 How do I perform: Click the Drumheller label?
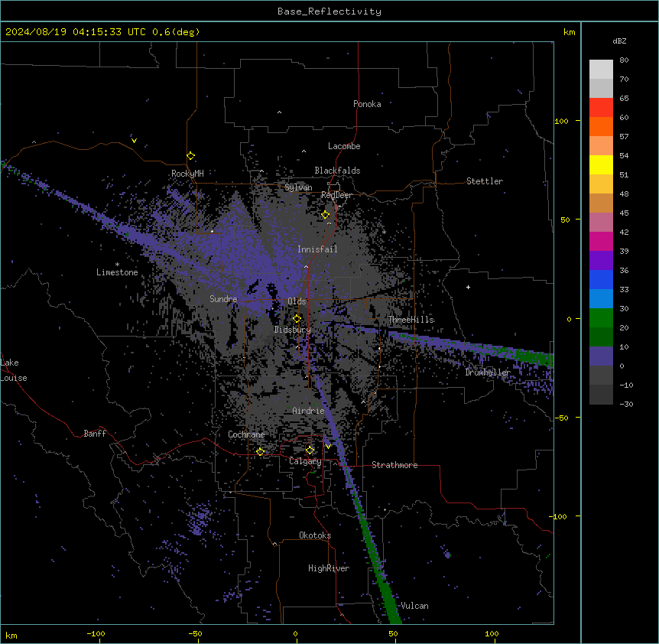pyautogui.click(x=488, y=372)
